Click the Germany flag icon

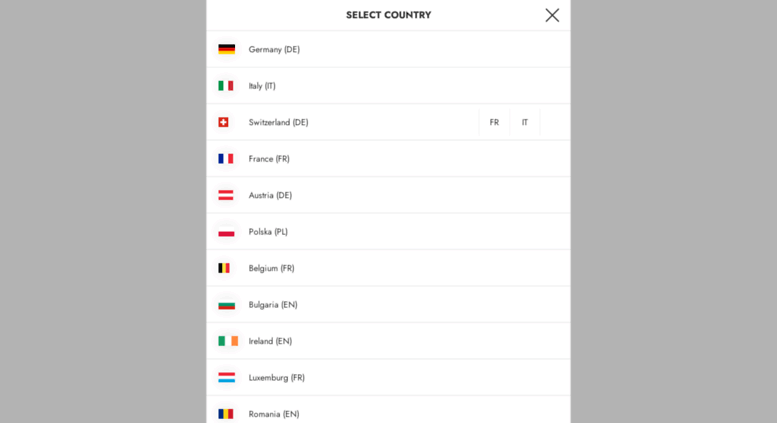[x=226, y=49]
